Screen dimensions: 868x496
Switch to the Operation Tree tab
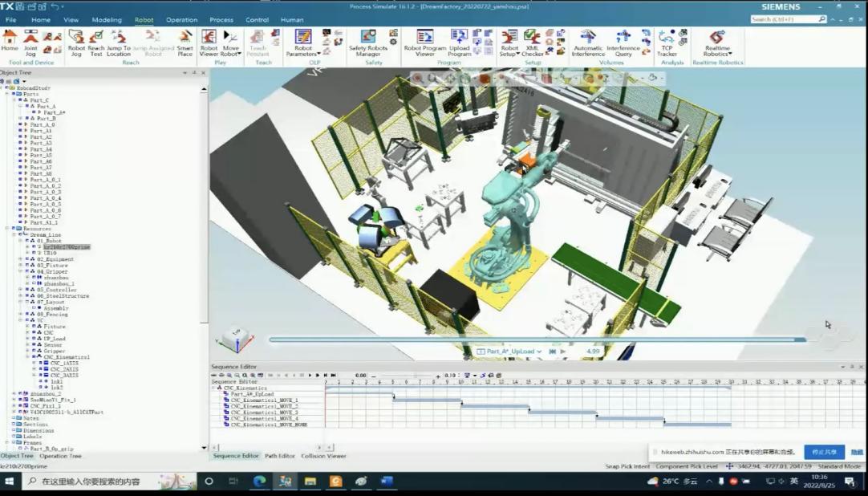point(61,456)
